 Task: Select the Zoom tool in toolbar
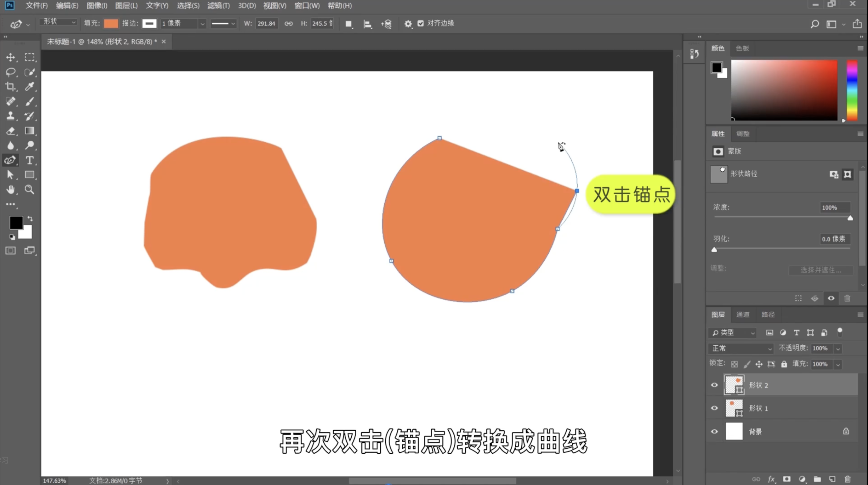tap(30, 189)
